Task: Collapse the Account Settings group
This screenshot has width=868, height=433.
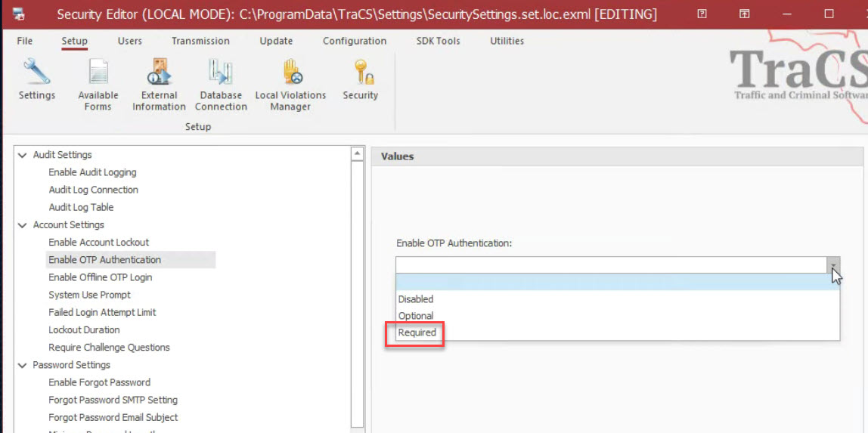Action: [23, 225]
